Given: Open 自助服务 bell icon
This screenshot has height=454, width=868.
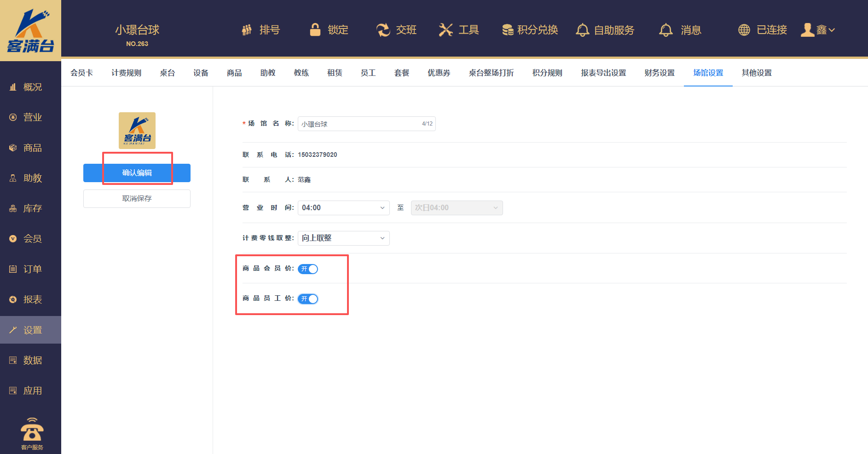Looking at the screenshot, I should tap(582, 30).
